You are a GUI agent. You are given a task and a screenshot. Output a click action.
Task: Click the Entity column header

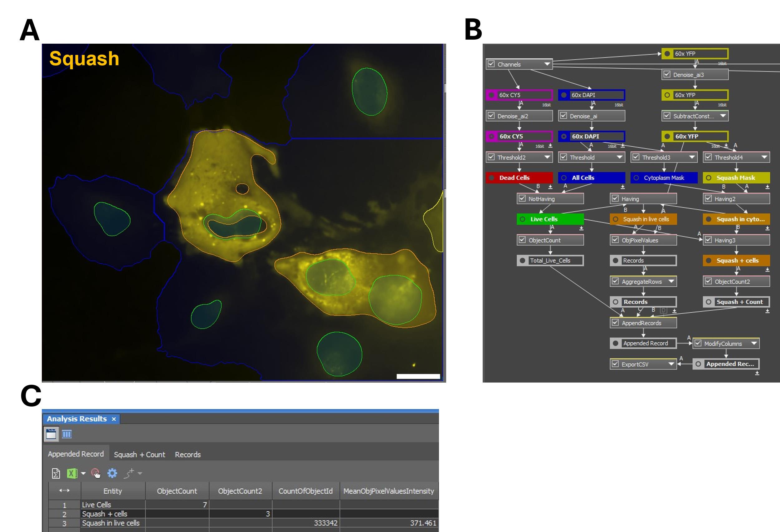(112, 491)
